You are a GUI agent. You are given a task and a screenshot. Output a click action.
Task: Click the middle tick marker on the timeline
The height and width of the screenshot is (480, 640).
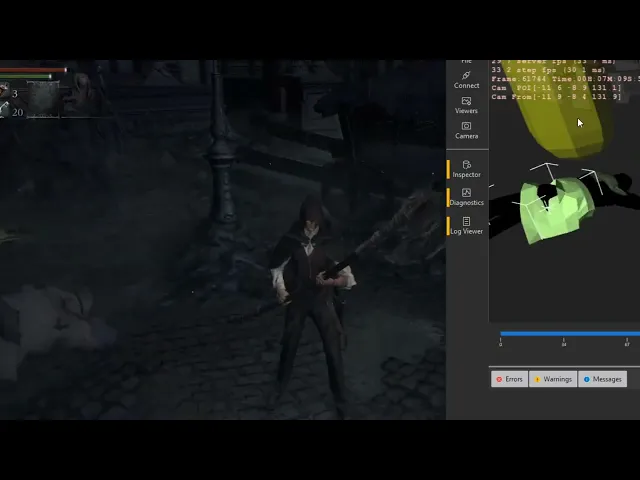click(x=564, y=342)
